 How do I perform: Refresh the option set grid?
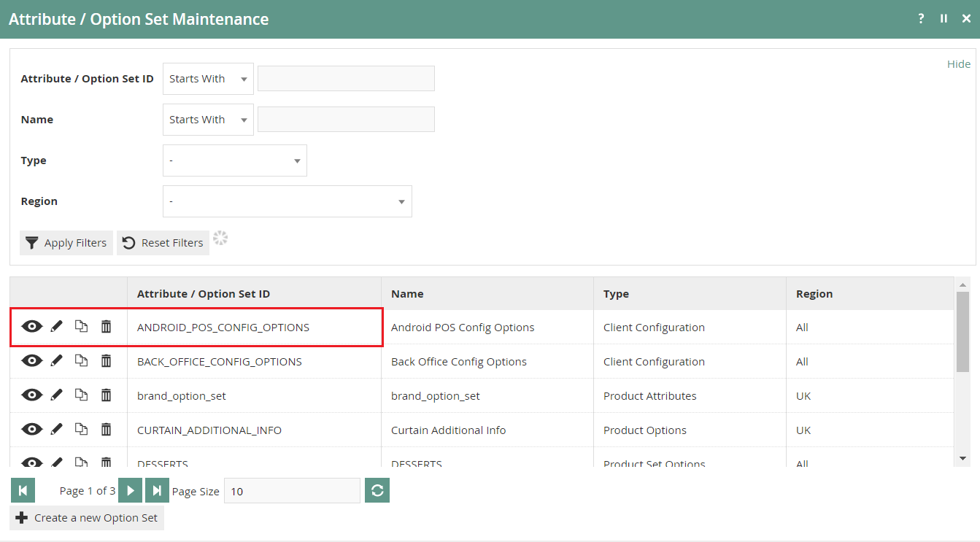(377, 490)
